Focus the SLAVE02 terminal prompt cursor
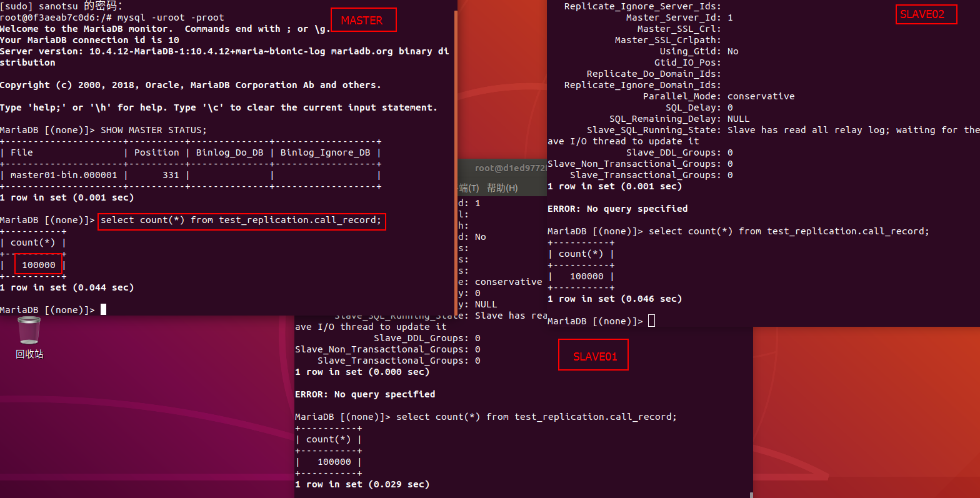Viewport: 980px width, 498px height. pyautogui.click(x=651, y=321)
